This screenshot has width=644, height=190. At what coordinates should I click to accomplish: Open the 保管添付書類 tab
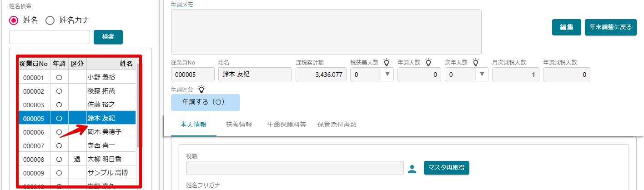tap(337, 125)
